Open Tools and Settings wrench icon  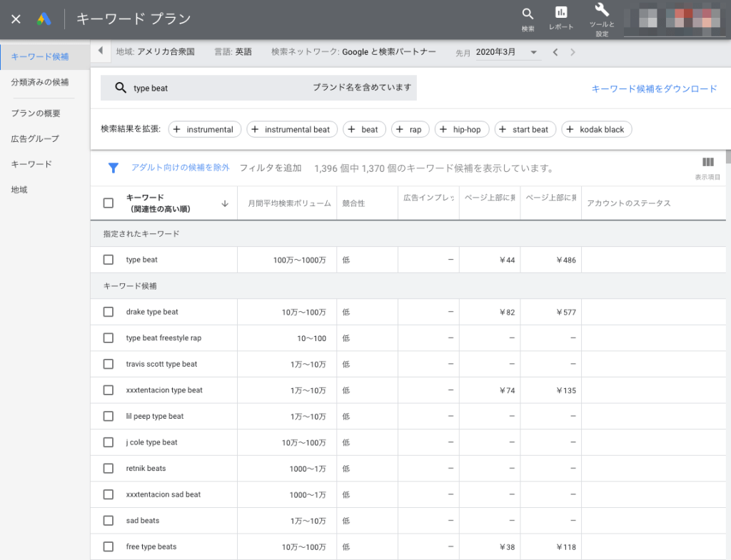pyautogui.click(x=602, y=10)
